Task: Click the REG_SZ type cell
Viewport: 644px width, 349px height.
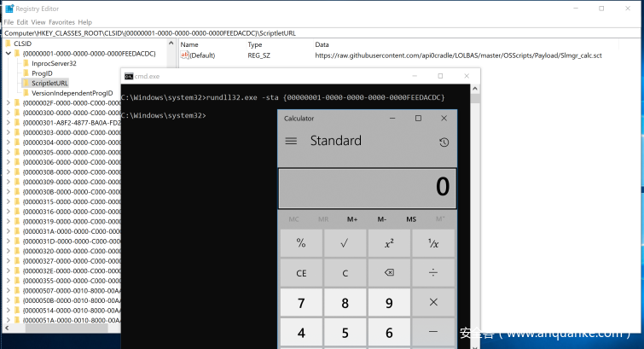Action: click(x=258, y=55)
